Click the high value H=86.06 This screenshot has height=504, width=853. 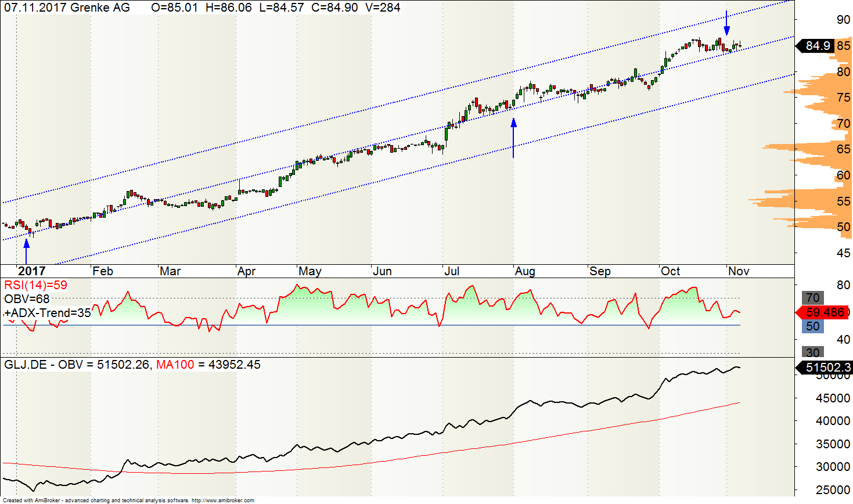[x=229, y=8]
